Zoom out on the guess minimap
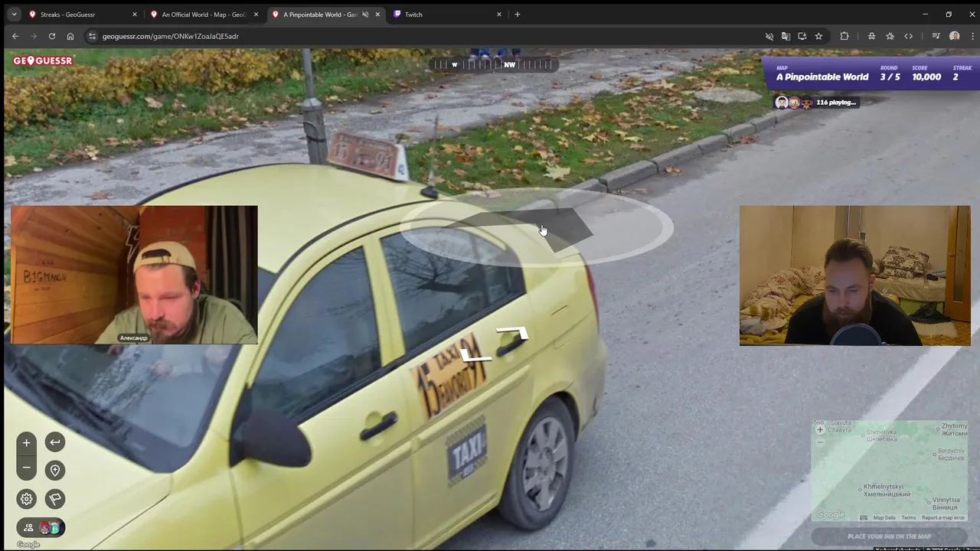This screenshot has width=980, height=551. point(820,442)
